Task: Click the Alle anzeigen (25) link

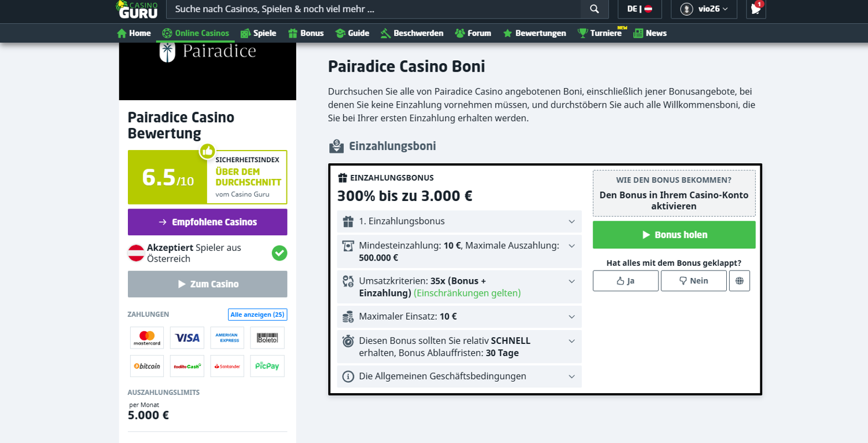Action: click(x=258, y=314)
